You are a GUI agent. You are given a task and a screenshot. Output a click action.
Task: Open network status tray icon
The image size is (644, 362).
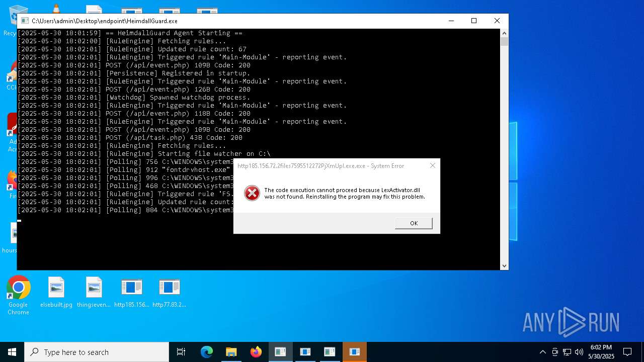567,352
